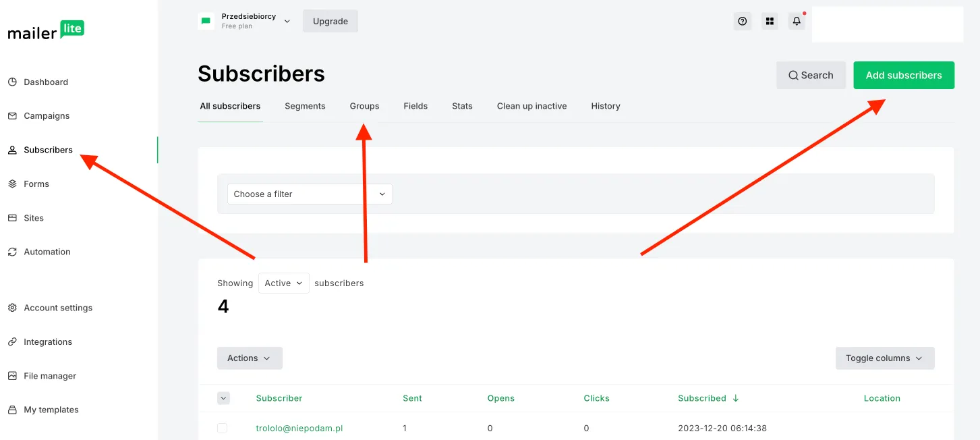Open the Choose a filter dropdown
Screen dimensions: 980x440
(x=310, y=194)
